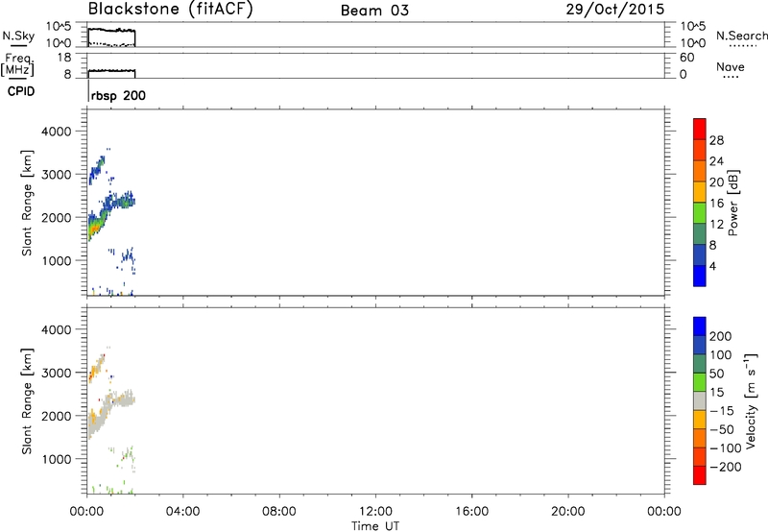The image size is (768, 532).
Task: Click the Blackstone (fitACF) title
Action: (171, 10)
